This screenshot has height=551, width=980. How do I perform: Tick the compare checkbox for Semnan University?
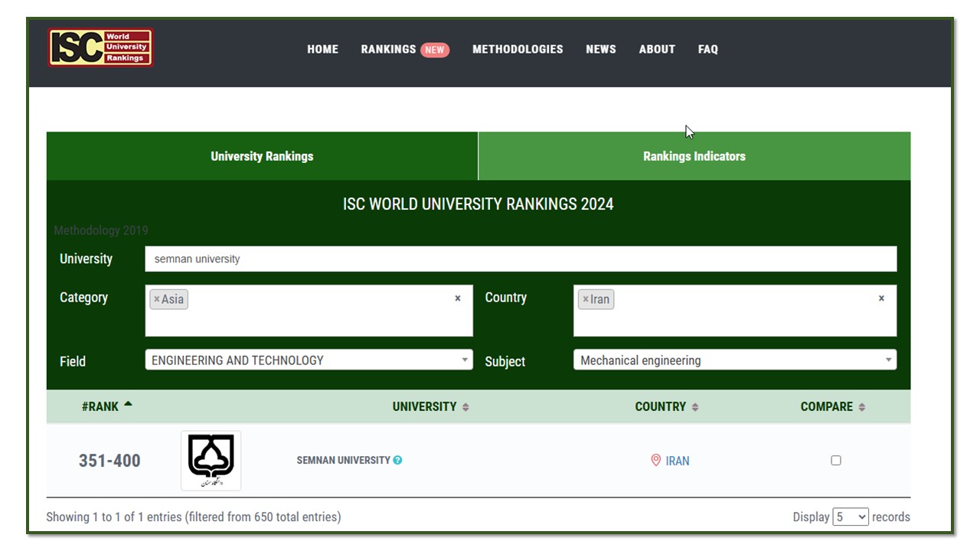[x=836, y=460]
